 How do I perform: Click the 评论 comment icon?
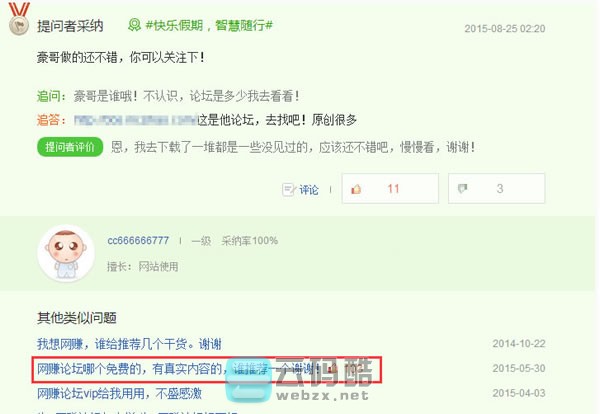pos(288,189)
